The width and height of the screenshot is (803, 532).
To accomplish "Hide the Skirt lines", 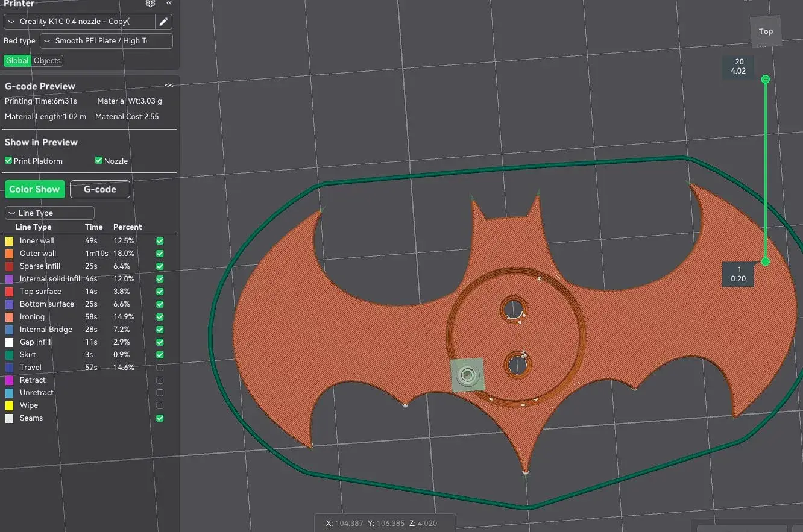I will pyautogui.click(x=160, y=355).
